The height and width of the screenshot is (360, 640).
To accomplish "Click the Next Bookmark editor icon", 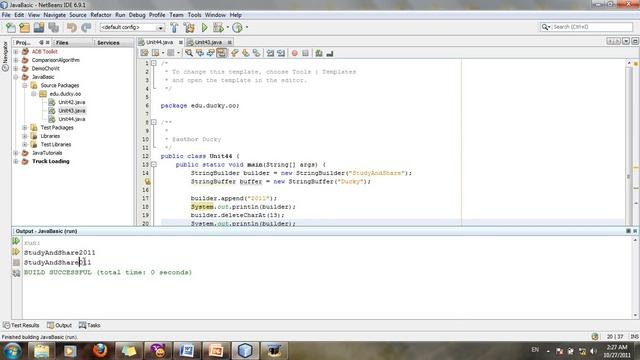I will [x=245, y=53].
